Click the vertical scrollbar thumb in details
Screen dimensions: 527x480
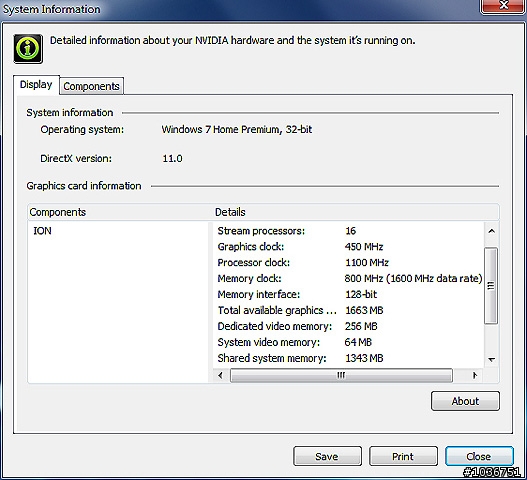pyautogui.click(x=491, y=285)
